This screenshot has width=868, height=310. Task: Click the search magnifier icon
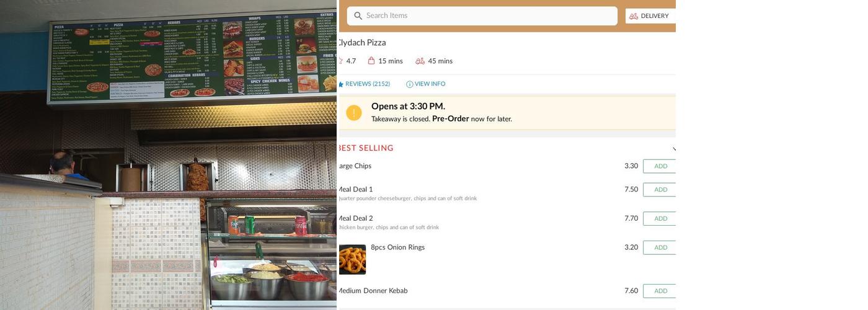pos(358,16)
